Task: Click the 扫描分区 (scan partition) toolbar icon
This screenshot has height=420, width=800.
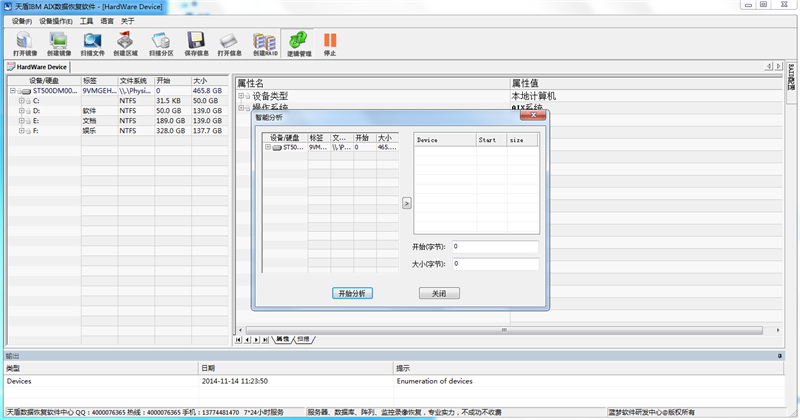Action: (161, 44)
